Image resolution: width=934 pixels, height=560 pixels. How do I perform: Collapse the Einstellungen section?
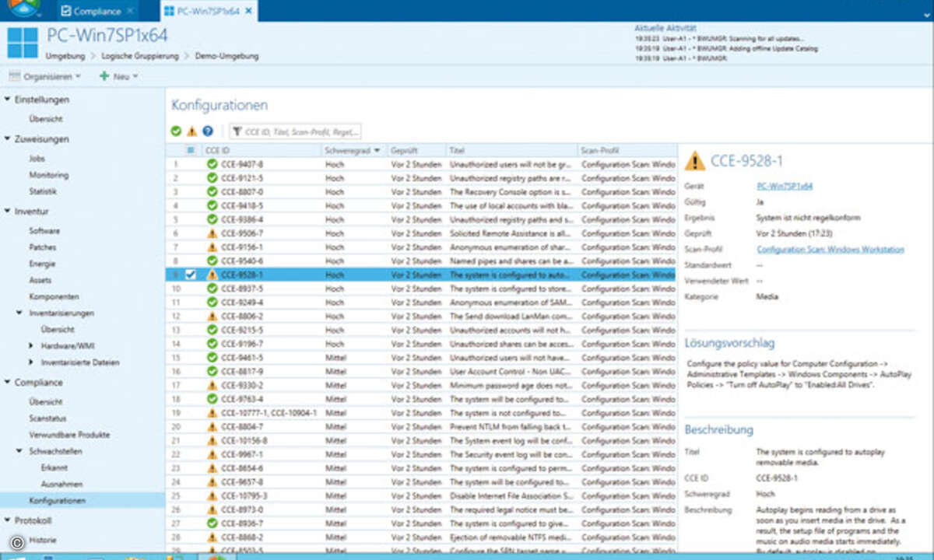click(x=8, y=100)
